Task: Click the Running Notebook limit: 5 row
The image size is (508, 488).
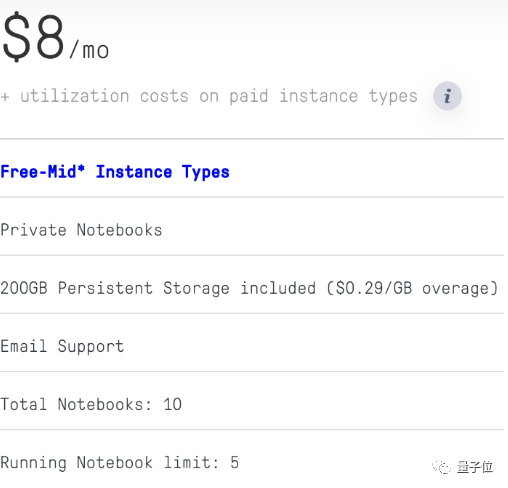Action: tap(252, 459)
